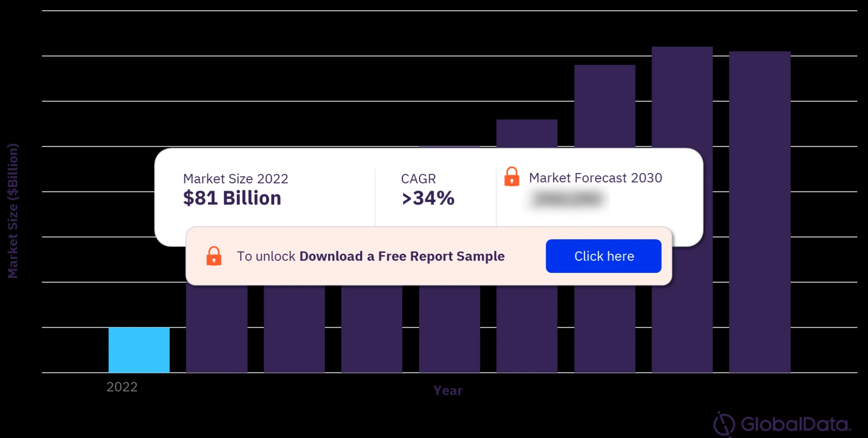This screenshot has width=868, height=438.
Task: Click the '>34%' CAGR figure
Action: tap(428, 198)
